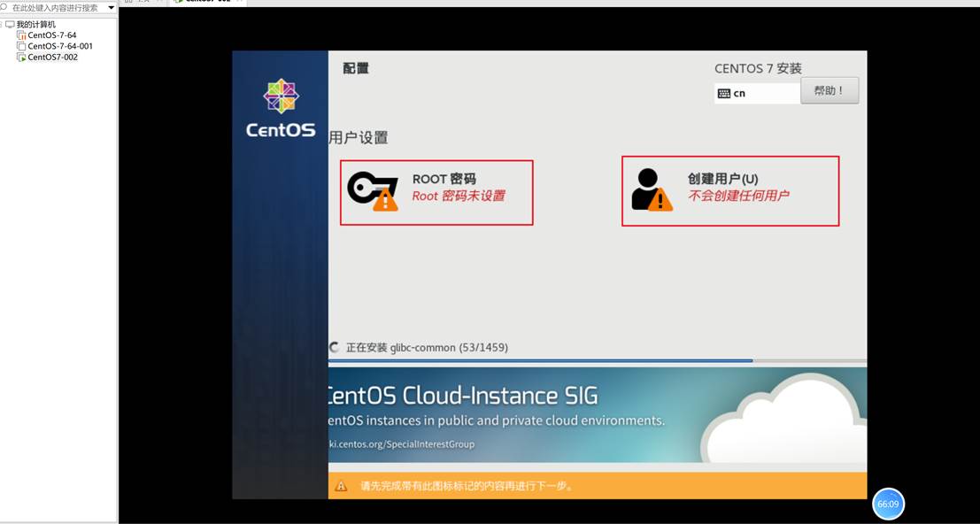Select CentOS7-002 in the library tree
Image resolution: width=980 pixels, height=524 pixels.
point(52,58)
